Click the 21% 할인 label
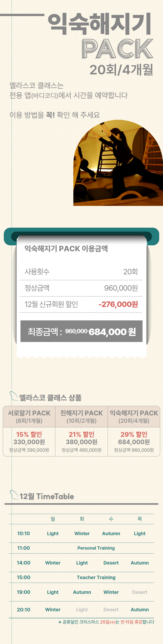This screenshot has width=163, height=644. click(x=81, y=434)
